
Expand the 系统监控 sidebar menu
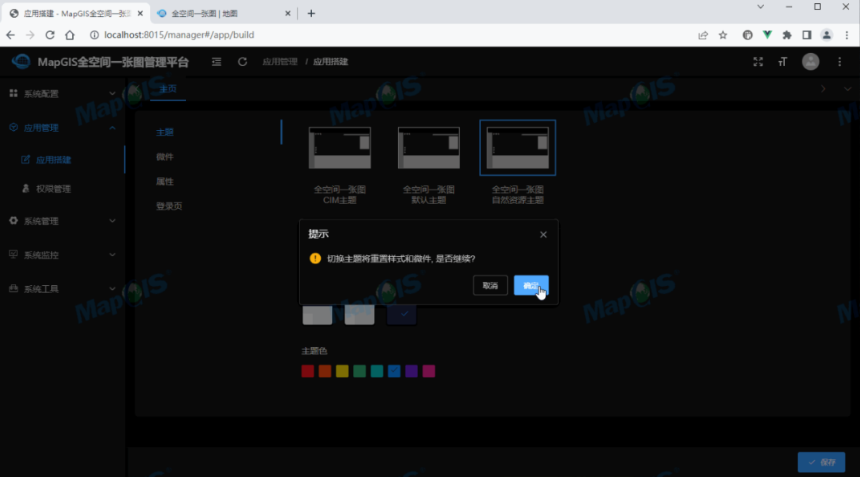click(63, 255)
